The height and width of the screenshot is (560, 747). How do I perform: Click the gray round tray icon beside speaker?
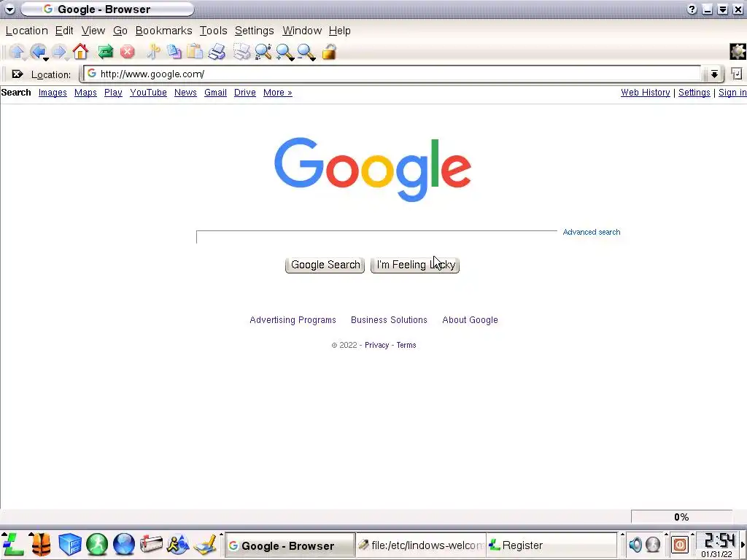coord(653,544)
